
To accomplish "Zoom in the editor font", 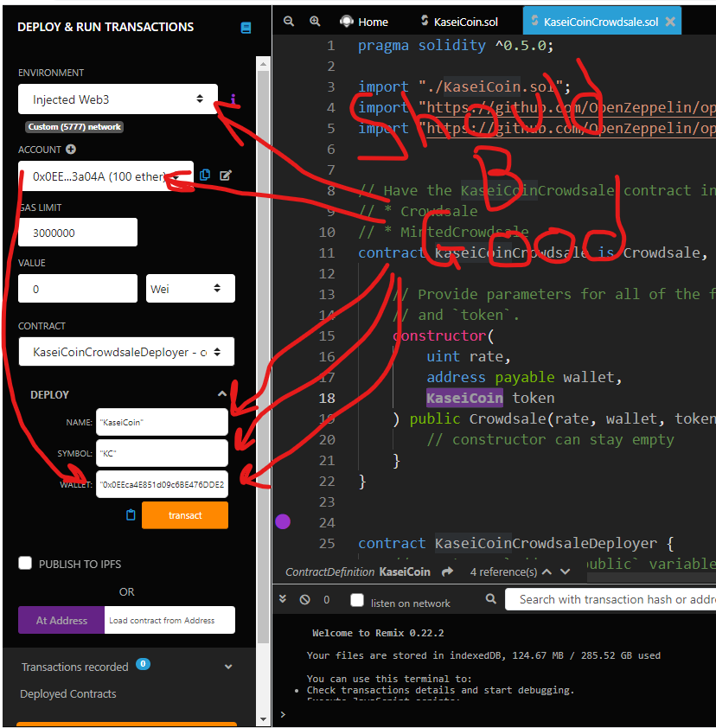I will pyautogui.click(x=315, y=22).
